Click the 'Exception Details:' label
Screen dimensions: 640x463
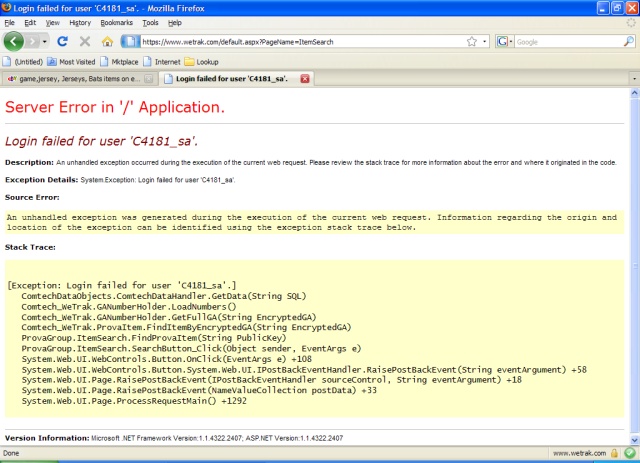click(41, 180)
